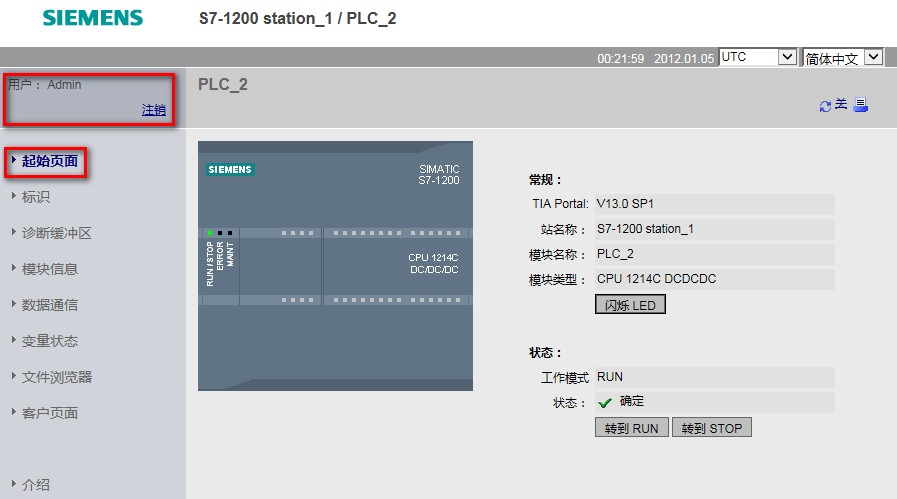
Task: Click the print icon
Action: pos(860,105)
